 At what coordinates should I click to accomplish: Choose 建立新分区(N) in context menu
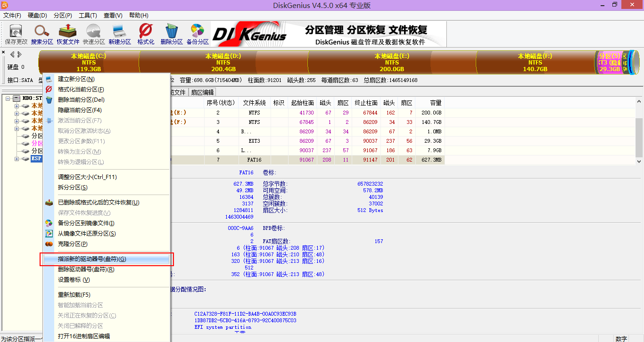pyautogui.click(x=107, y=79)
